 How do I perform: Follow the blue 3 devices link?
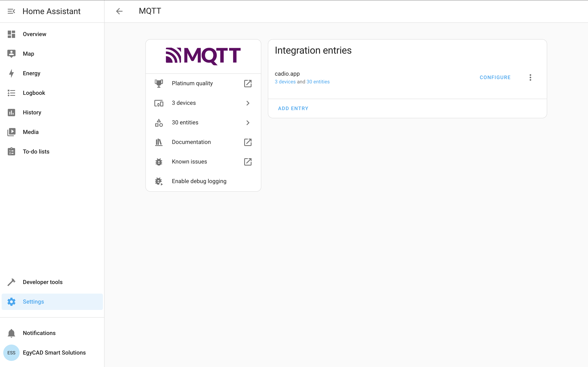285,82
